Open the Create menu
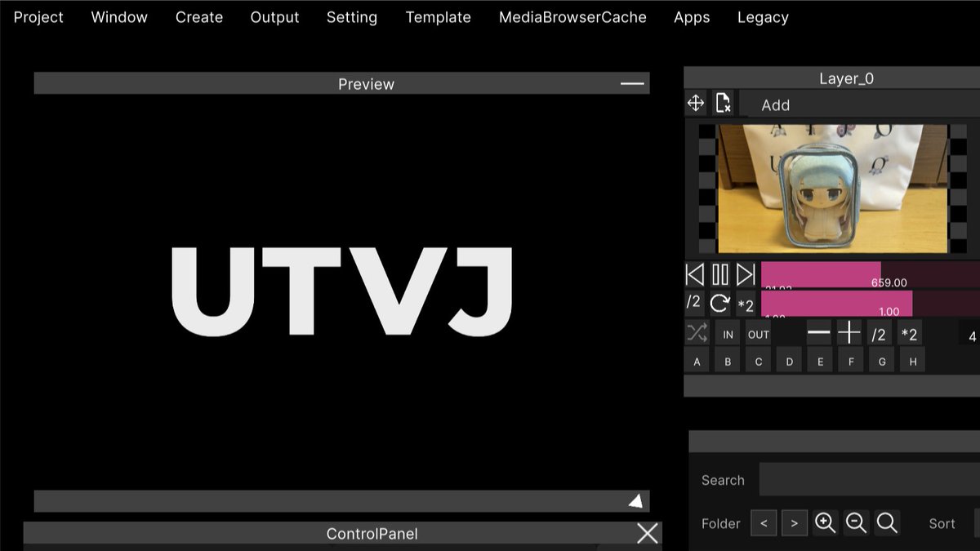Image resolution: width=980 pixels, height=551 pixels. click(199, 17)
